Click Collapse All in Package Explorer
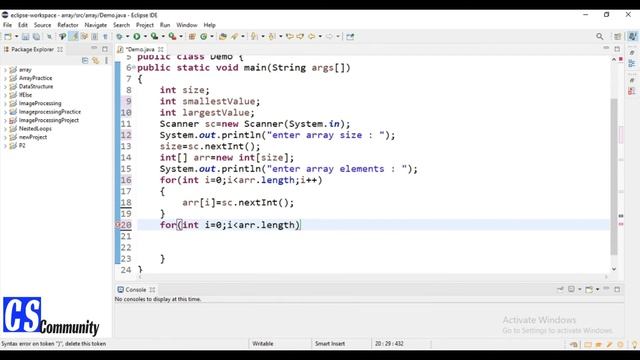Viewport: 640px width, 360px height. pyautogui.click(x=85, y=60)
